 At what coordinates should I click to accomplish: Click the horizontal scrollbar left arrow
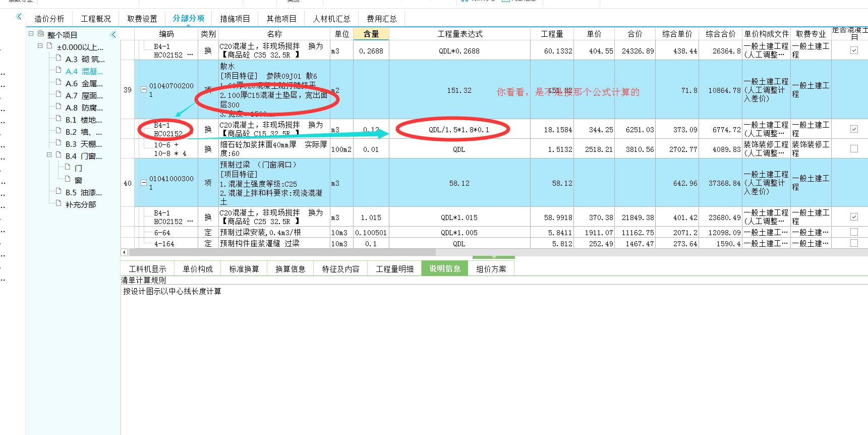coord(124,252)
